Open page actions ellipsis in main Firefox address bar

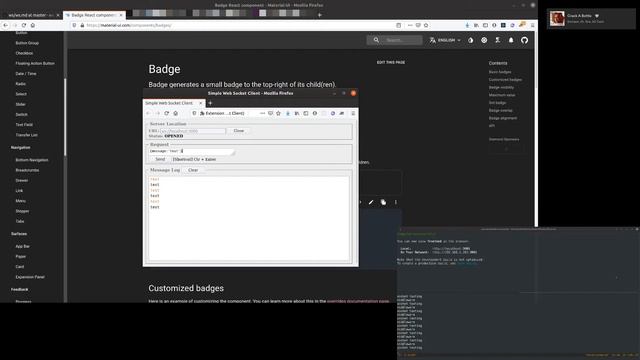[x=410, y=25]
